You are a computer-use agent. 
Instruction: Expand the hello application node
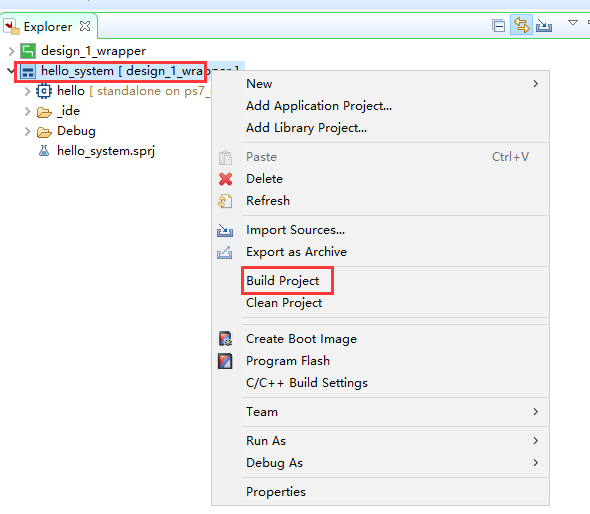pos(27,91)
